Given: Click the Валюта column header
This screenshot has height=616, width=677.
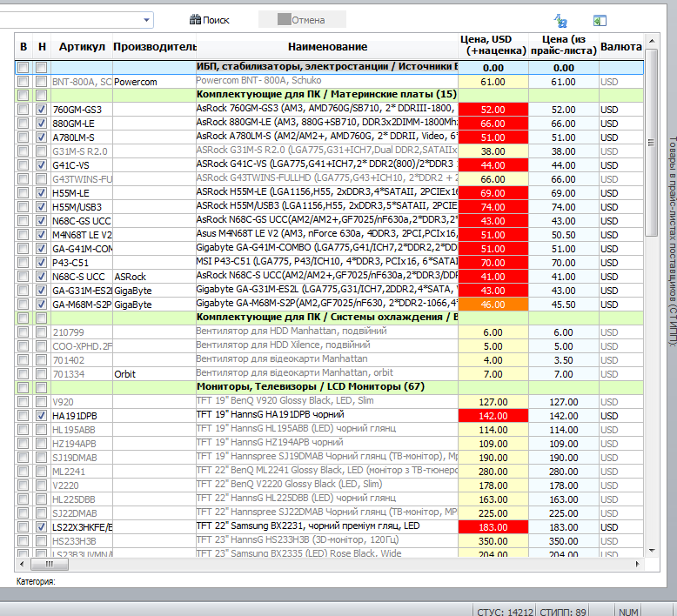Looking at the screenshot, I should point(620,47).
